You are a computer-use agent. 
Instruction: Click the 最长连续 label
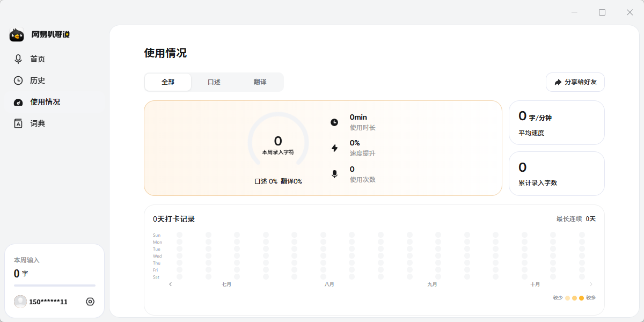point(569,219)
